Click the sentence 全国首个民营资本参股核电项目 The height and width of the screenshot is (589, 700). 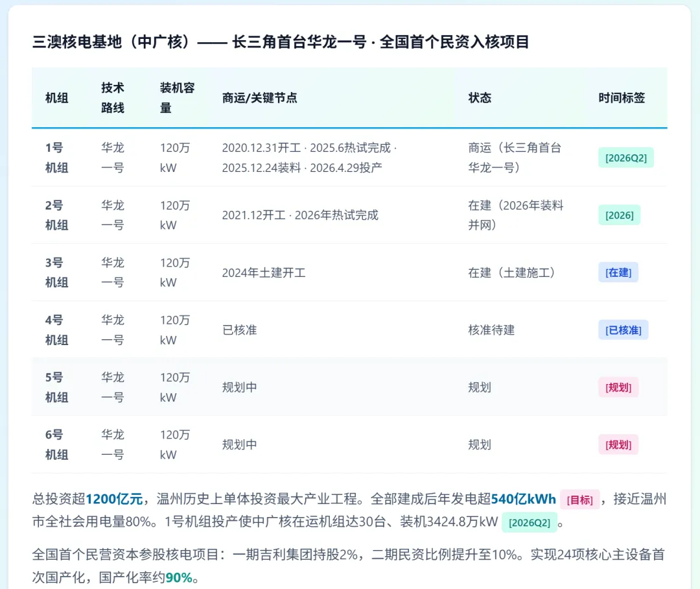pyautogui.click(x=126, y=555)
